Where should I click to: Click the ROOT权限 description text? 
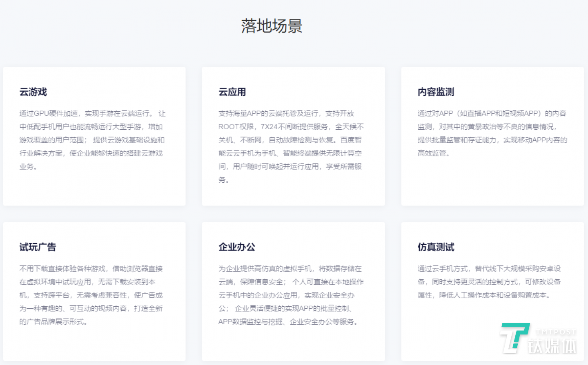click(291, 146)
